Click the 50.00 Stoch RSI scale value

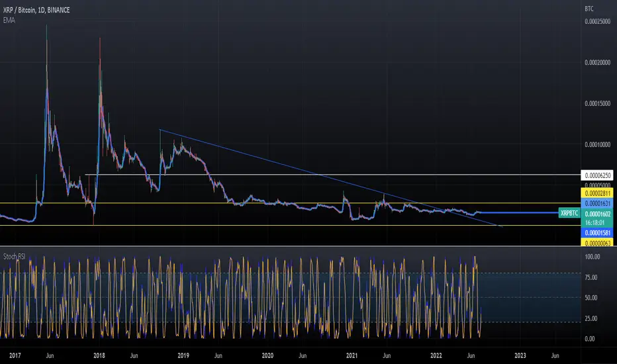[x=591, y=298]
